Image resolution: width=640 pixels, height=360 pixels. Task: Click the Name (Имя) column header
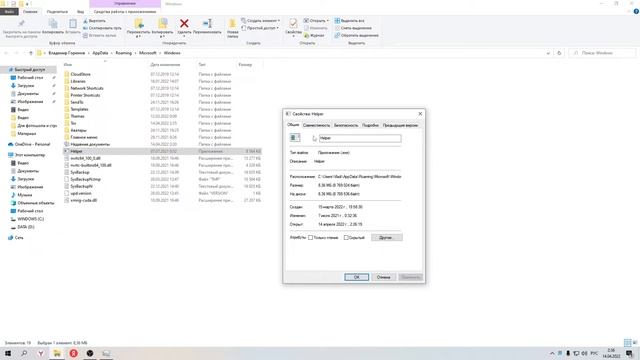click(x=68, y=64)
